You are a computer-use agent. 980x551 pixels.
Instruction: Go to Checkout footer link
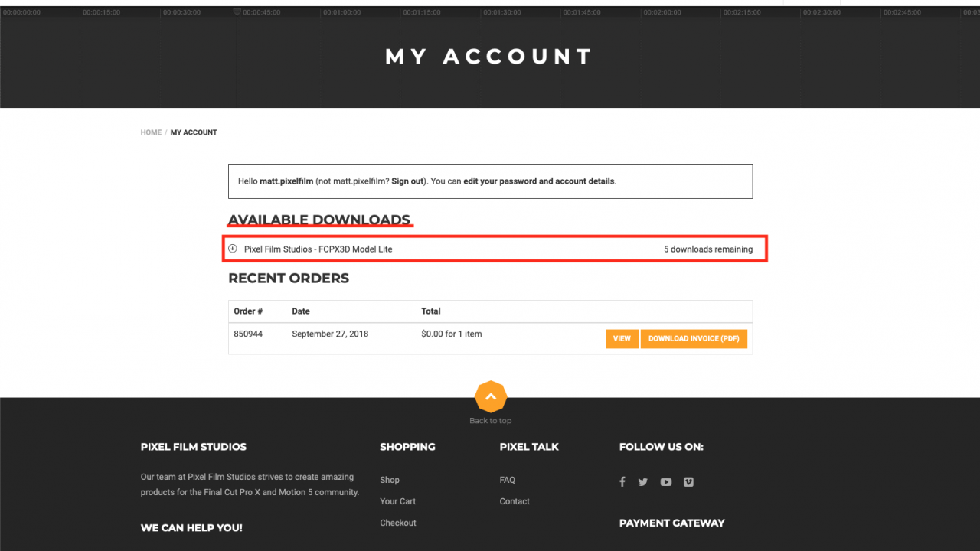(x=398, y=523)
